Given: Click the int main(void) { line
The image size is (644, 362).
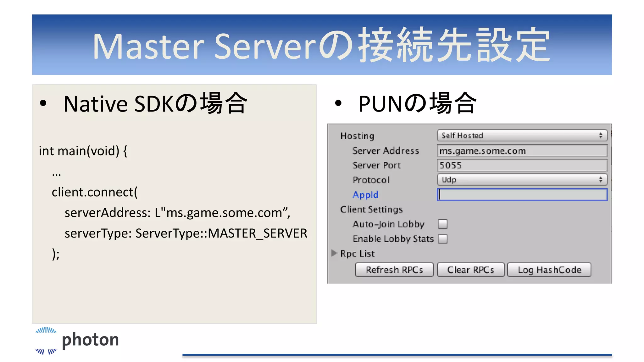Looking at the screenshot, I should click(x=83, y=151).
